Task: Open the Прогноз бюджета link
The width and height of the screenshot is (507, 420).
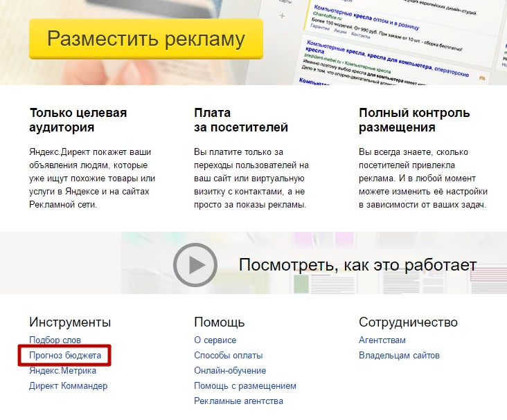Action: tap(65, 356)
